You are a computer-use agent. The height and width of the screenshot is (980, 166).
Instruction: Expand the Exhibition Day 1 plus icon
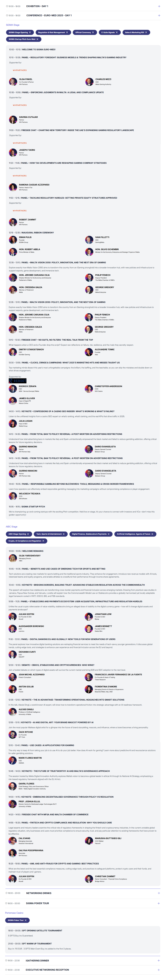(x=159, y=6)
